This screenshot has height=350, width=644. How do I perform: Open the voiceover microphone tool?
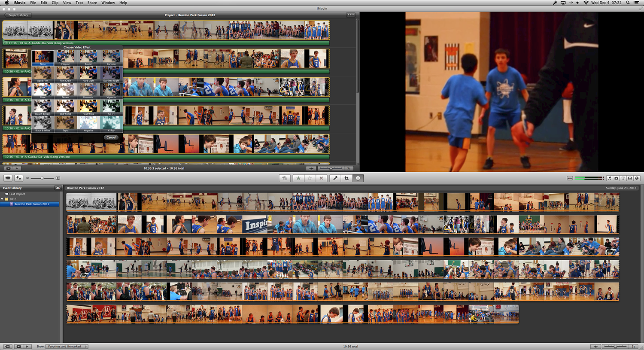335,178
